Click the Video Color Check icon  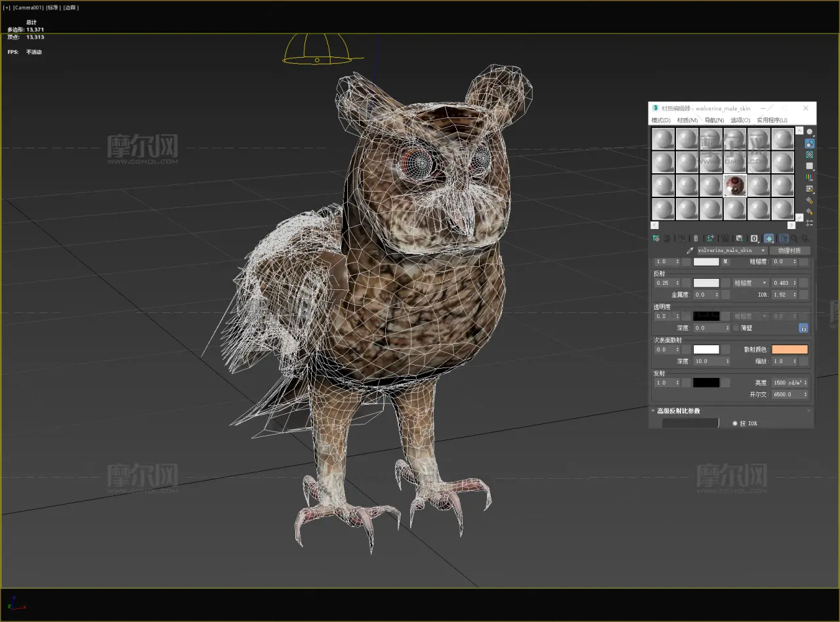(x=810, y=177)
